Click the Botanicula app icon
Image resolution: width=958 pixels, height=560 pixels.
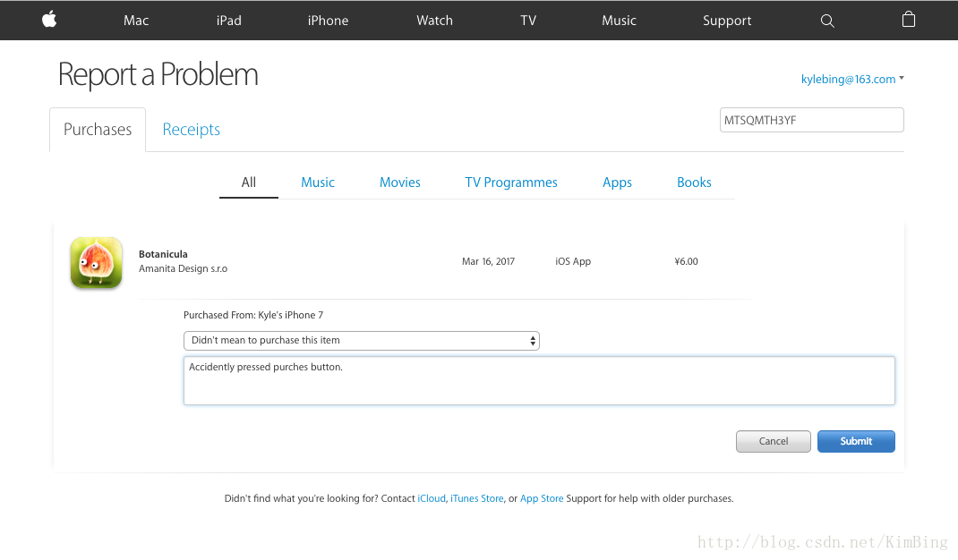96,263
